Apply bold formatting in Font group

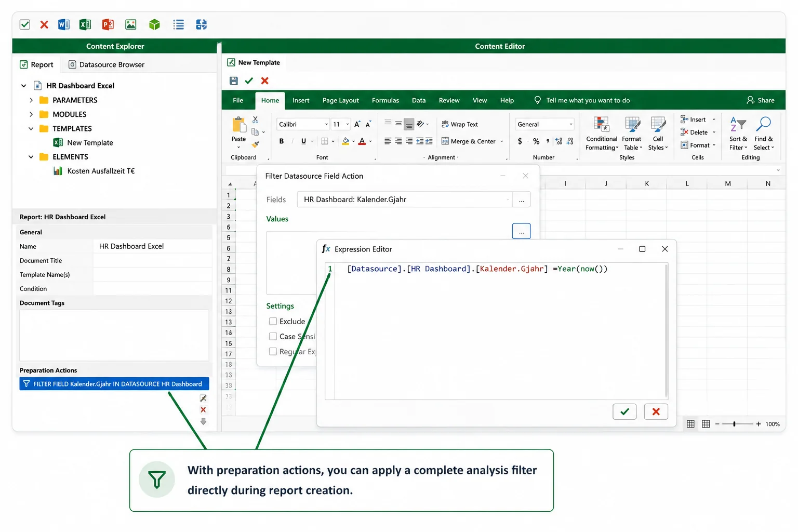(x=282, y=141)
